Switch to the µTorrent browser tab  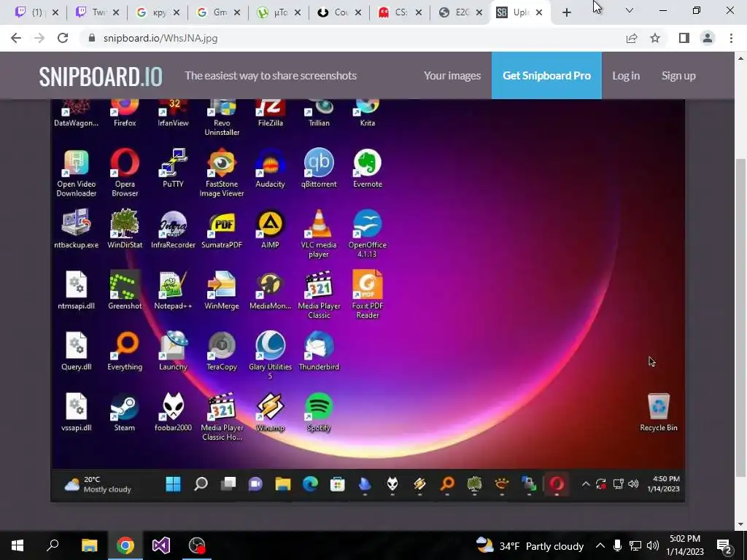279,12
